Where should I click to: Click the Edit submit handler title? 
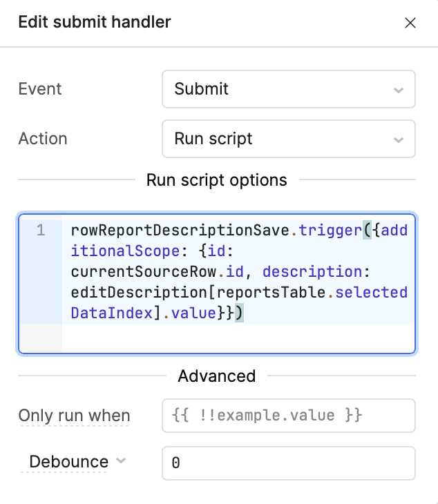click(x=95, y=22)
